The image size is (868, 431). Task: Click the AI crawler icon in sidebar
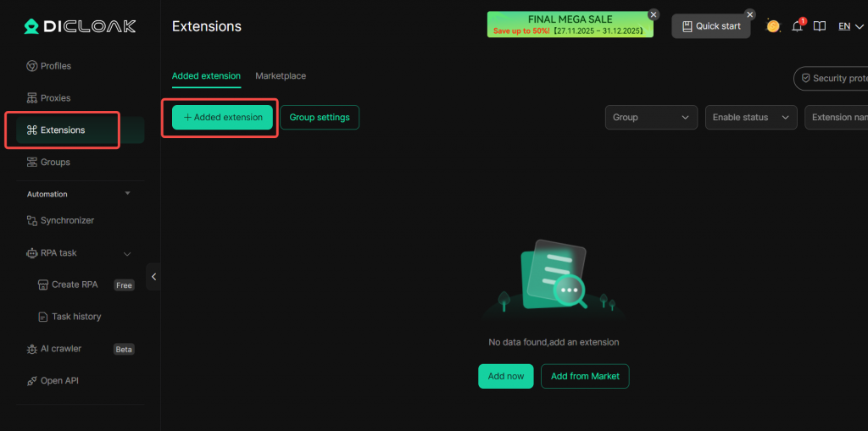click(32, 349)
